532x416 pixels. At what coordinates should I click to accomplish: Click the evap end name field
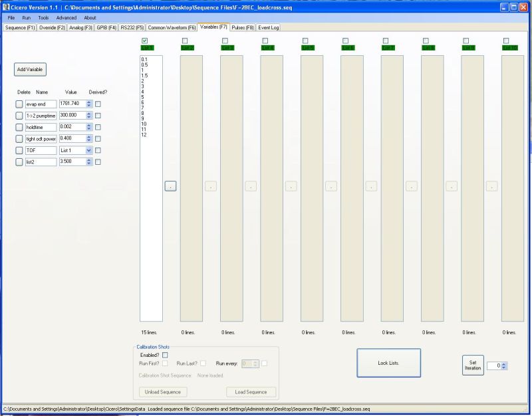pyautogui.click(x=41, y=104)
